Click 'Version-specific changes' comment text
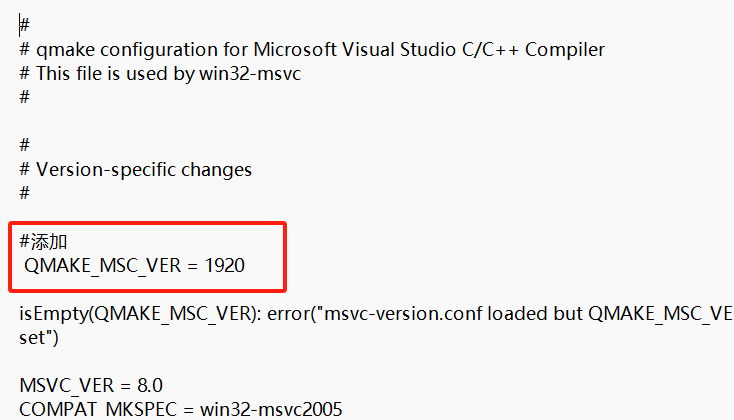The height and width of the screenshot is (420, 734). tap(144, 169)
